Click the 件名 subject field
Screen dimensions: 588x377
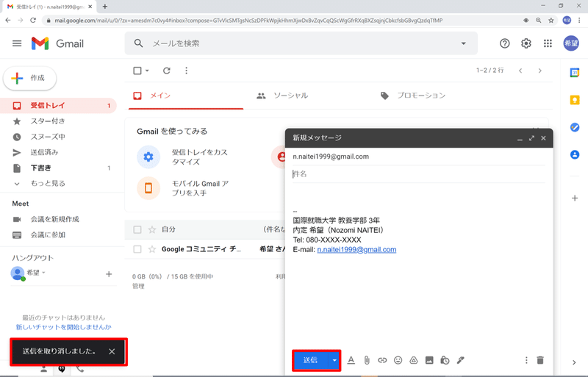pyautogui.click(x=419, y=173)
